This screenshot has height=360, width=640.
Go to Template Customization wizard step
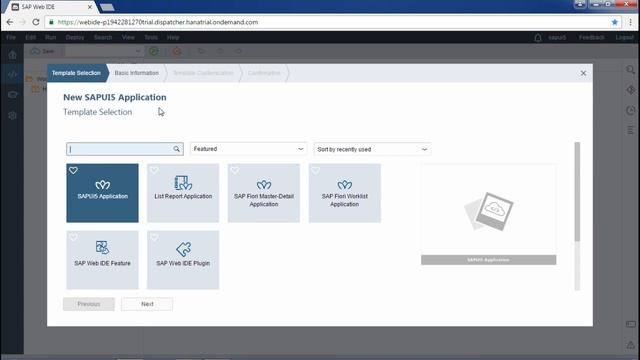203,73
